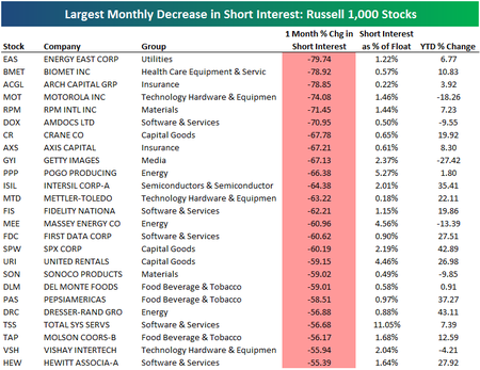Click the Semiconductors & Semiconductor group cell

pyautogui.click(x=207, y=186)
